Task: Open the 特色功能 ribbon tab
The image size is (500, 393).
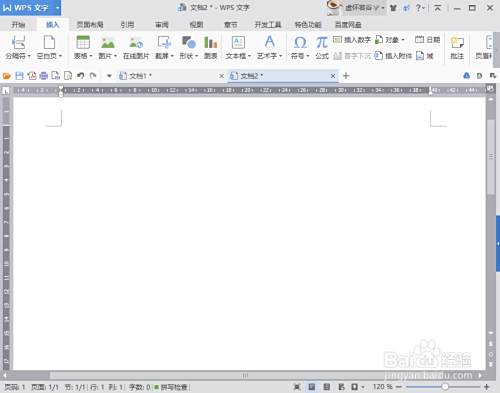Action: tap(308, 25)
